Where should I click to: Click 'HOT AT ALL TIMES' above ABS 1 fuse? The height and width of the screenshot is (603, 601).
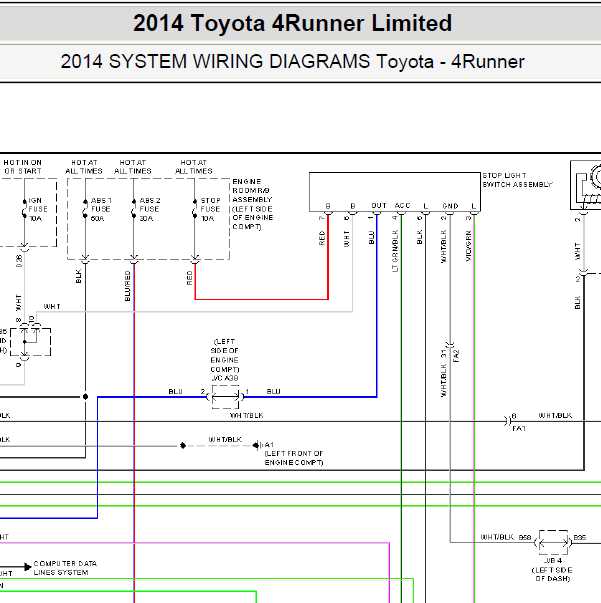(x=84, y=167)
